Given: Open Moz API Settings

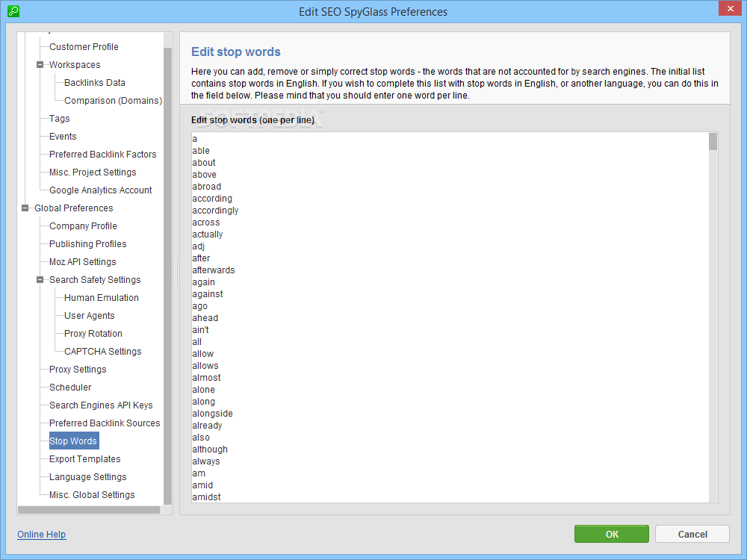Looking at the screenshot, I should 83,262.
